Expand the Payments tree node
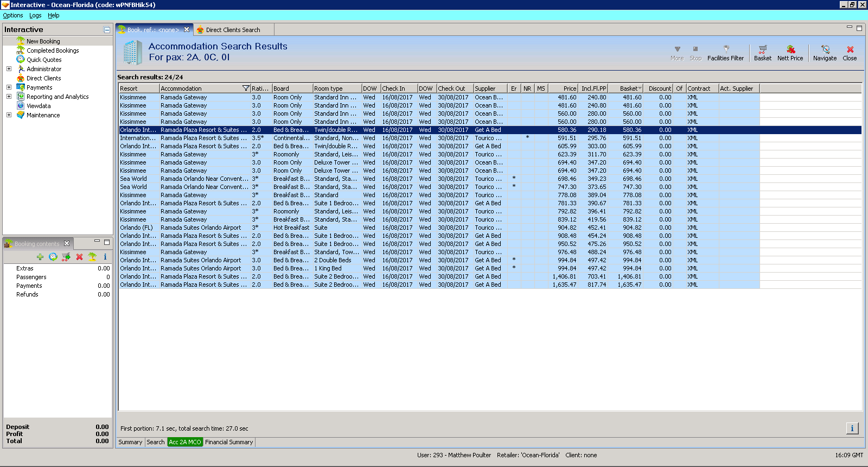 click(9, 87)
